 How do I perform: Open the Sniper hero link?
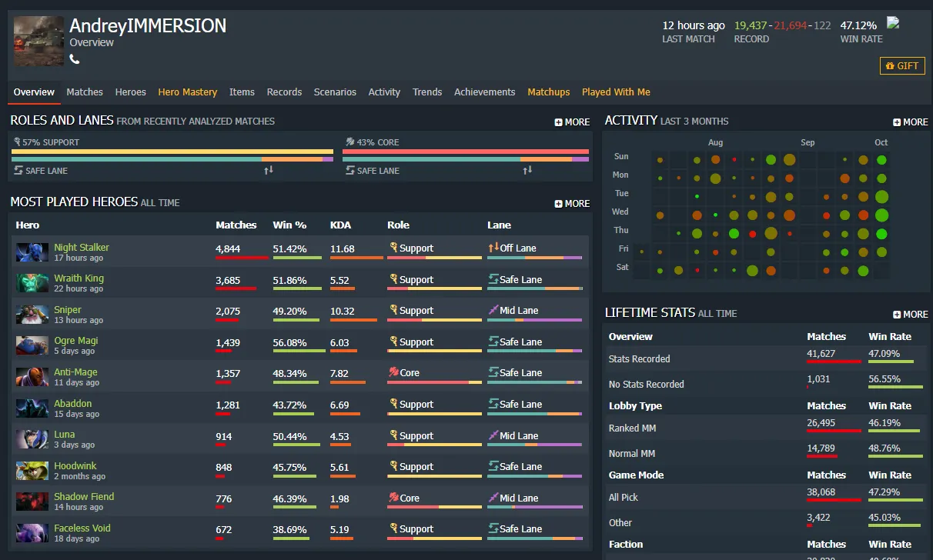pos(68,309)
